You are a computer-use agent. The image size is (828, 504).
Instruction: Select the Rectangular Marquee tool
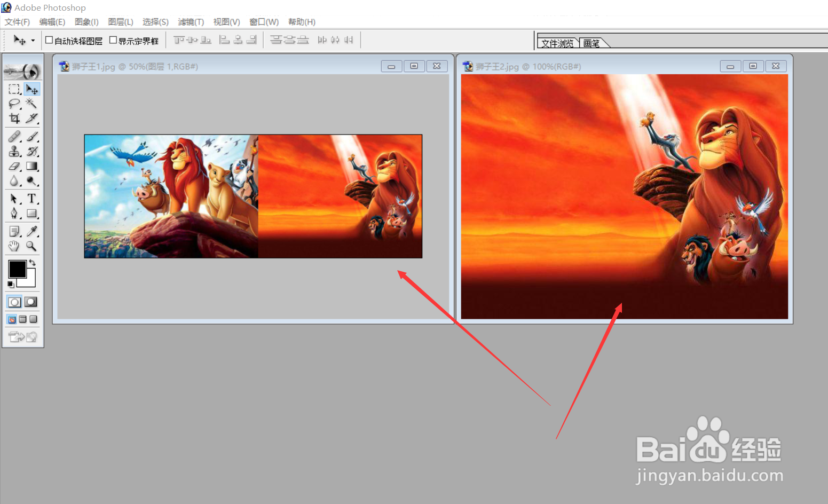coord(14,89)
